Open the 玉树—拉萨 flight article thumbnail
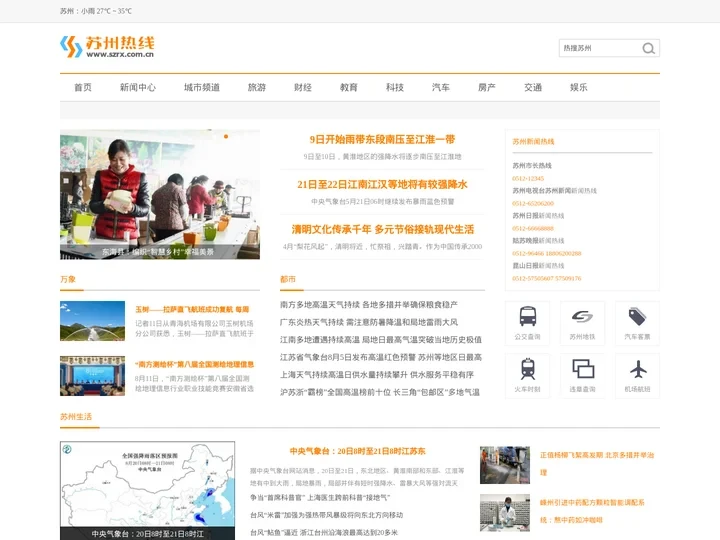 tap(92, 321)
